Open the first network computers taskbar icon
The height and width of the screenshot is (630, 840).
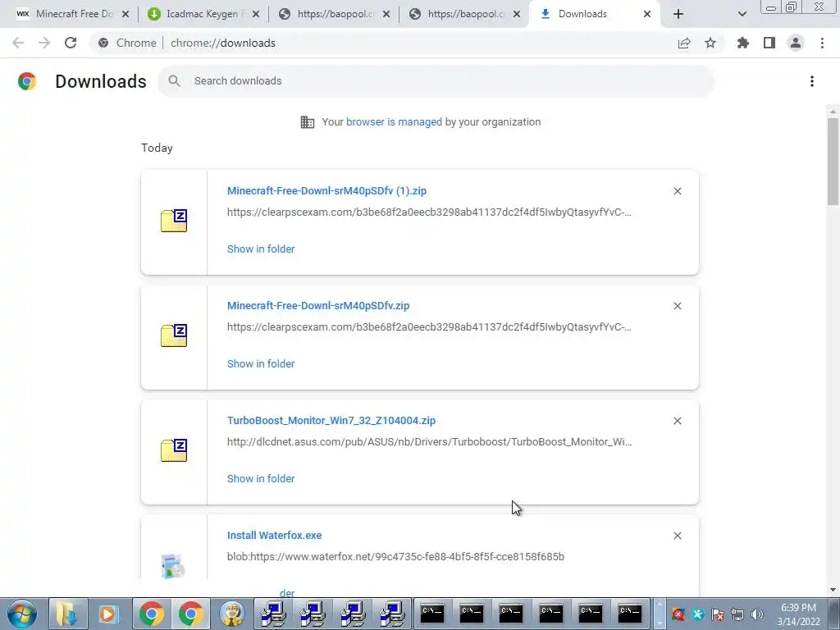tap(273, 614)
